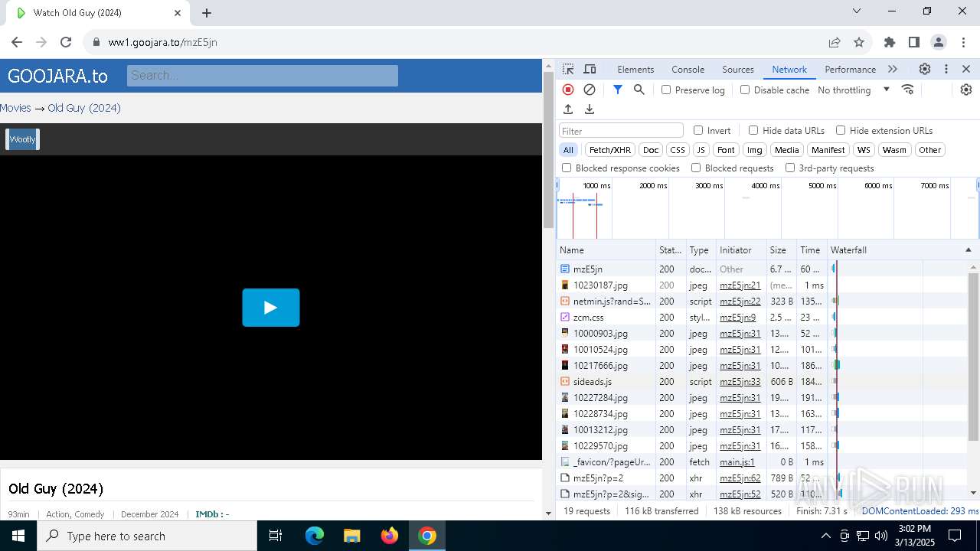
Task: Open File Explorer from taskbar
Action: point(351,536)
